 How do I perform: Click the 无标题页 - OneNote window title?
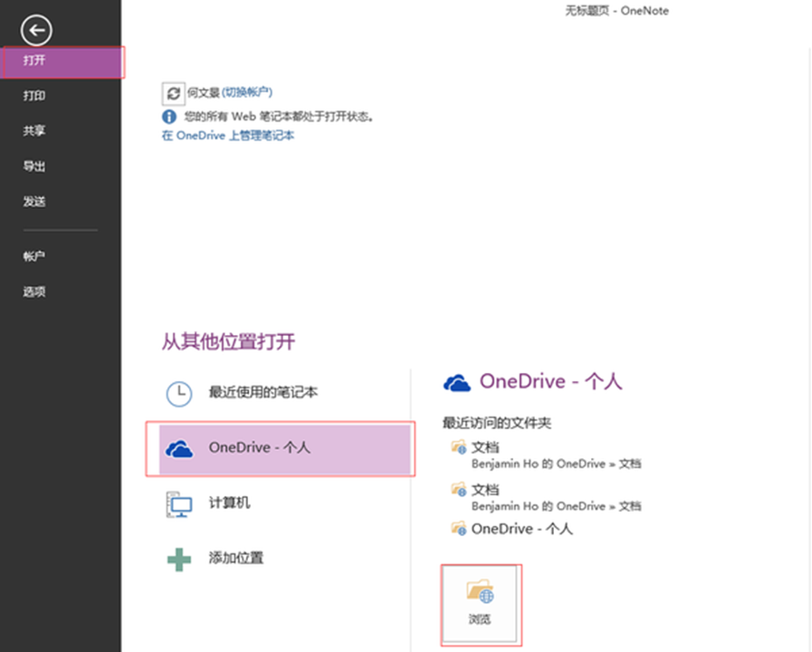pos(616,11)
